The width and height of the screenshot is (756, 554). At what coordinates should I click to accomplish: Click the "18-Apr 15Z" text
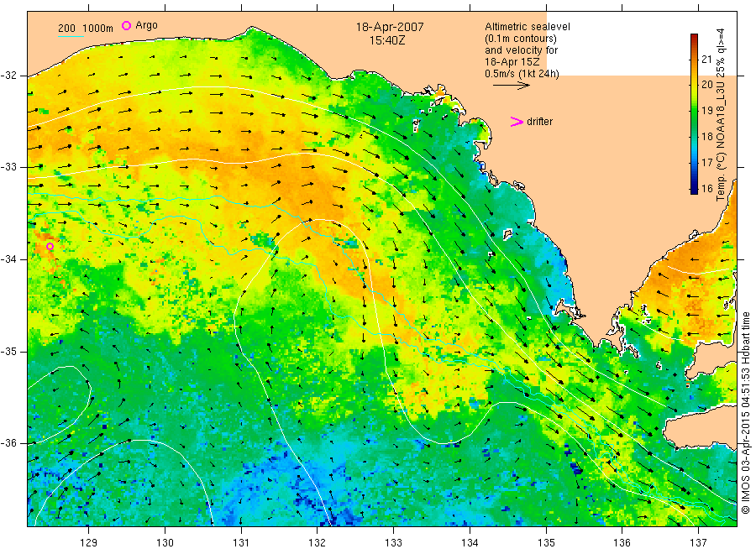click(x=512, y=61)
